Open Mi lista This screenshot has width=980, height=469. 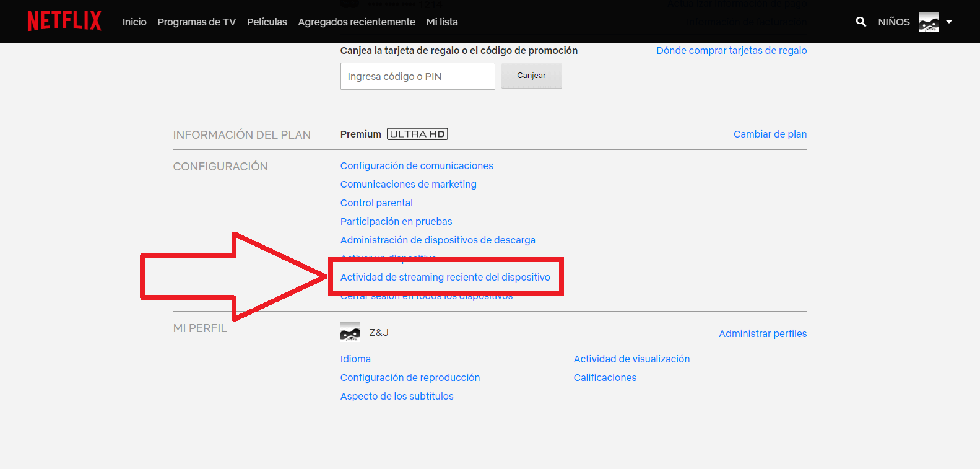tap(442, 22)
